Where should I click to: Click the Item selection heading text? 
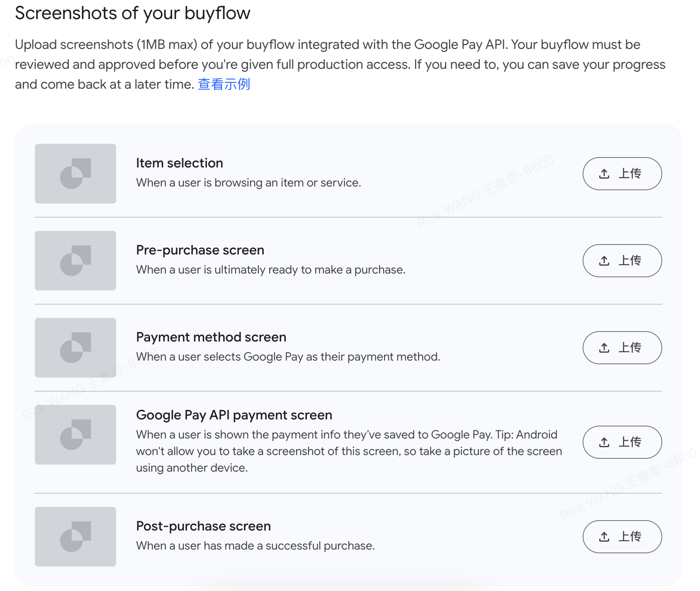tap(180, 163)
